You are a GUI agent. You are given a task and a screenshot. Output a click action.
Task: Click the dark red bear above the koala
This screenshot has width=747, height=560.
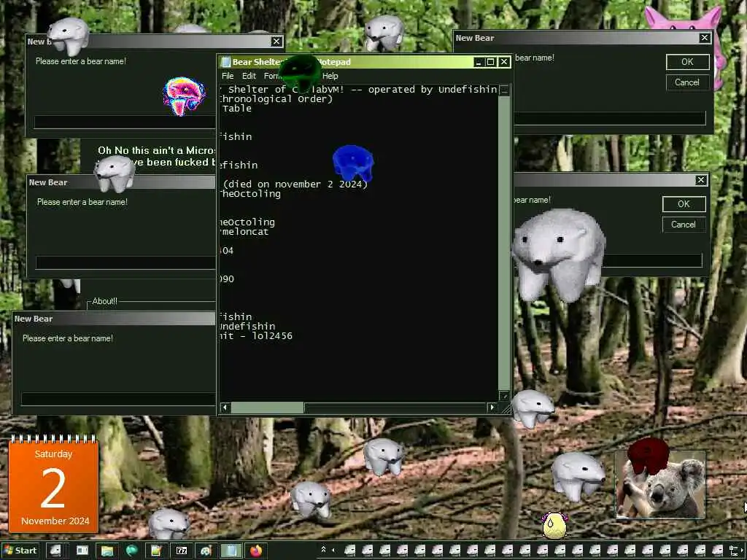click(x=648, y=456)
